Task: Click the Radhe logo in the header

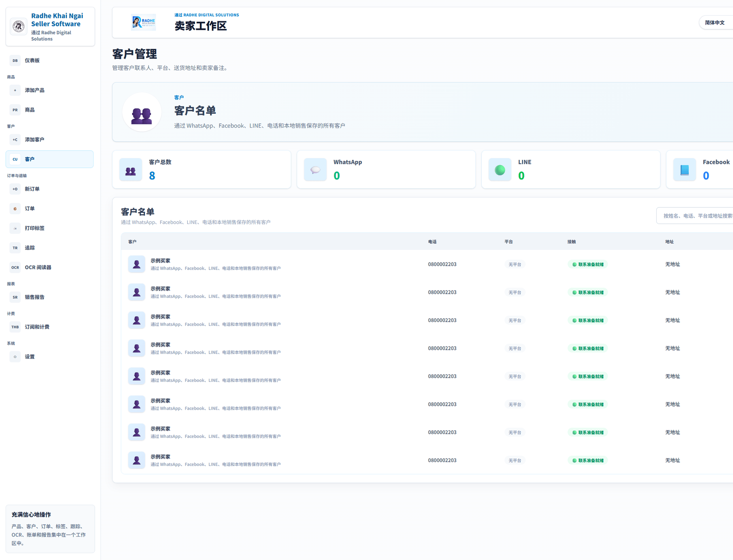Action: pos(144,23)
